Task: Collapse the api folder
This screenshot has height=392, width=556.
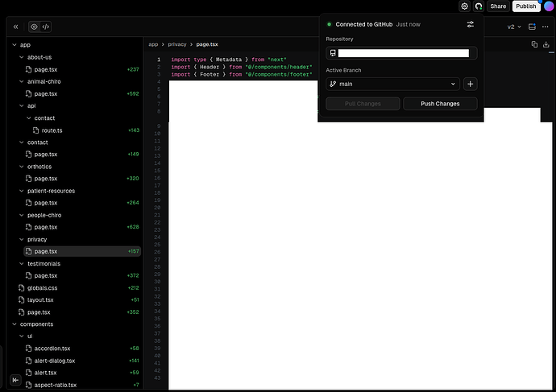Action: pyautogui.click(x=27, y=105)
